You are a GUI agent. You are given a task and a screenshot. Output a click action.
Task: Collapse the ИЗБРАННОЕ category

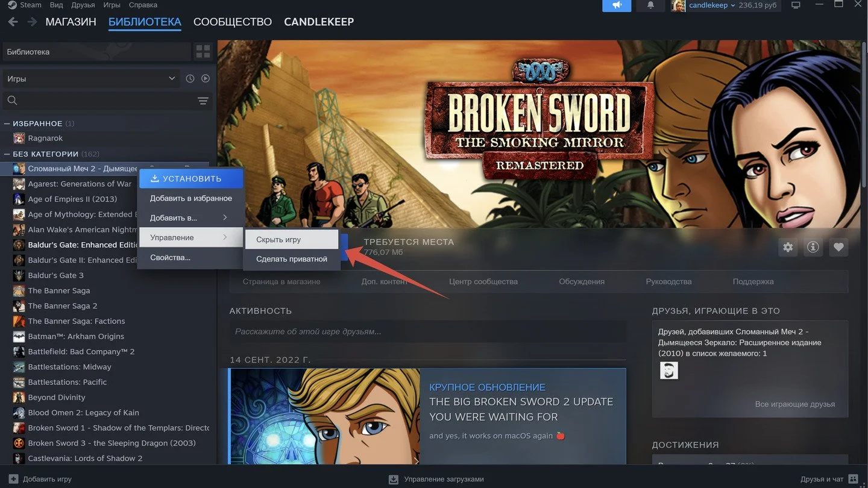pos(7,124)
